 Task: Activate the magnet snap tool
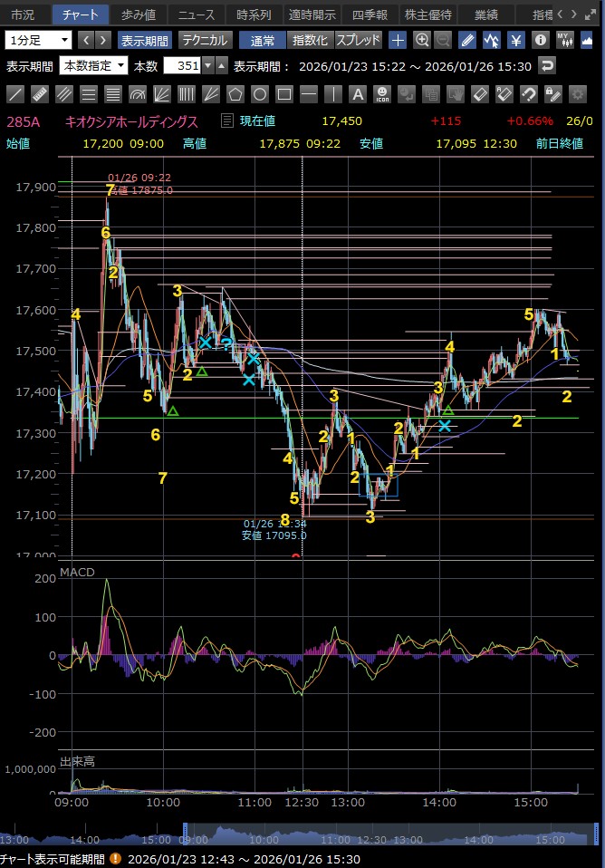point(529,94)
